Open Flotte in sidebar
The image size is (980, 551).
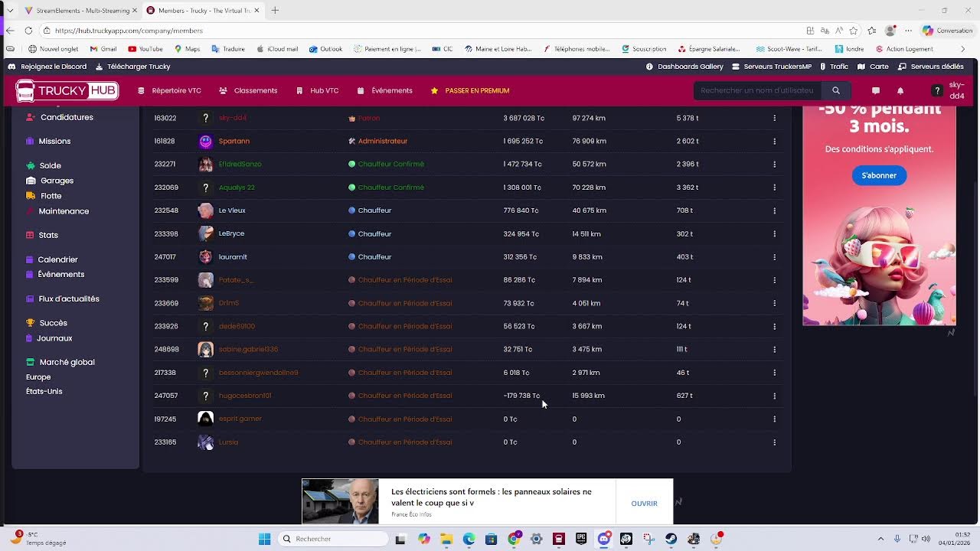(44, 196)
